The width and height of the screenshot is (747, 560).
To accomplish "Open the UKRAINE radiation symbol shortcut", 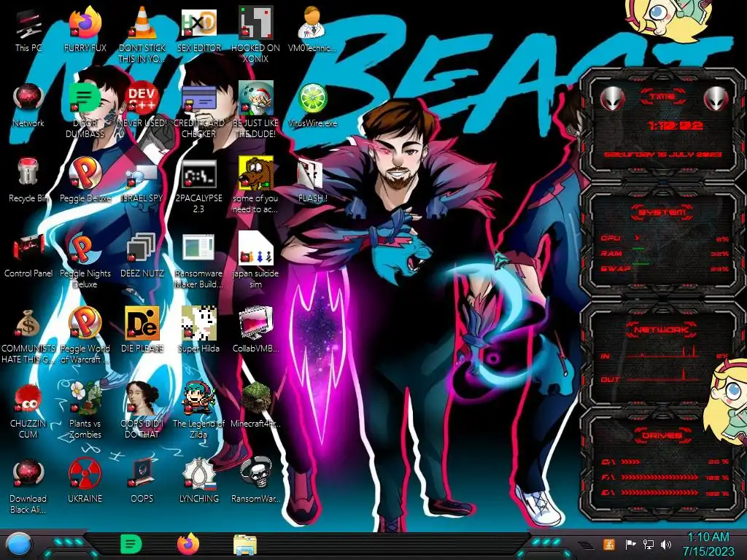I will pos(85,480).
